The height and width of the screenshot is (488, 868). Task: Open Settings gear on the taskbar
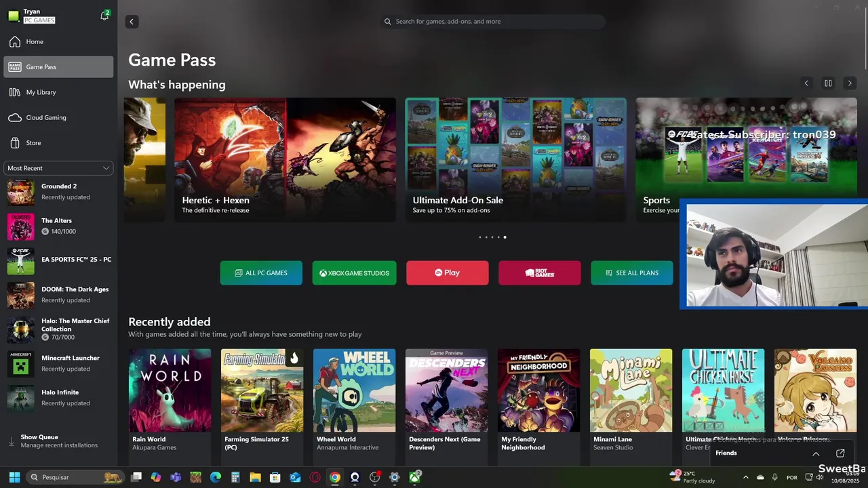395,477
